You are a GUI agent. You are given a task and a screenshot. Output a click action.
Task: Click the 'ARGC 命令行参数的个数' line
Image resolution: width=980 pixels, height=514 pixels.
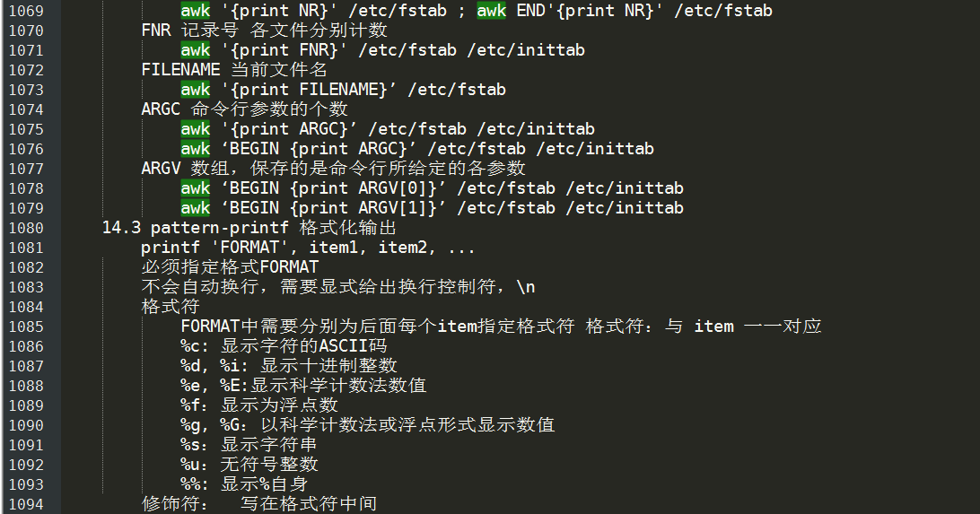pyautogui.click(x=244, y=109)
